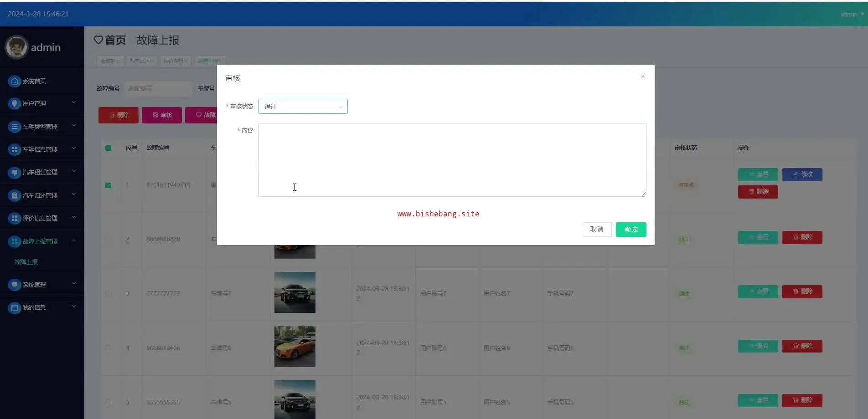This screenshot has height=419, width=868.
Task: Click the 汽车租赁管理 sidebar icon
Action: (x=15, y=172)
